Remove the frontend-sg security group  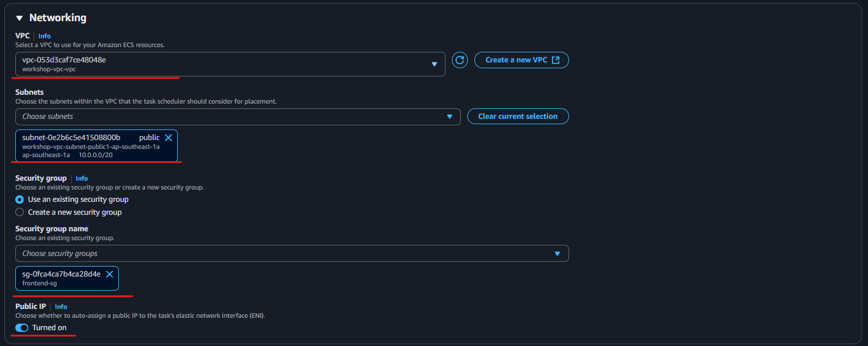109,274
